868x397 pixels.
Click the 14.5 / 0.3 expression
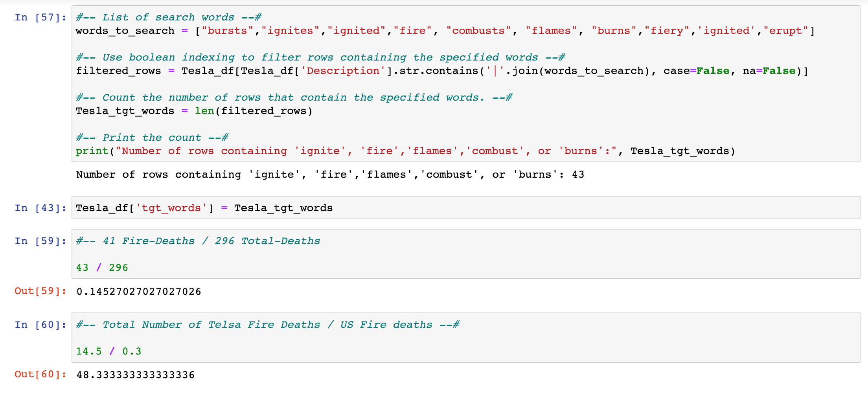(108, 351)
